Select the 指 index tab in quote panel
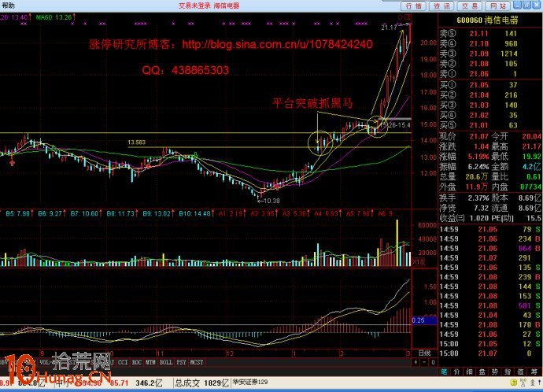This screenshot has height=392, width=543. pyautogui.click(x=508, y=372)
